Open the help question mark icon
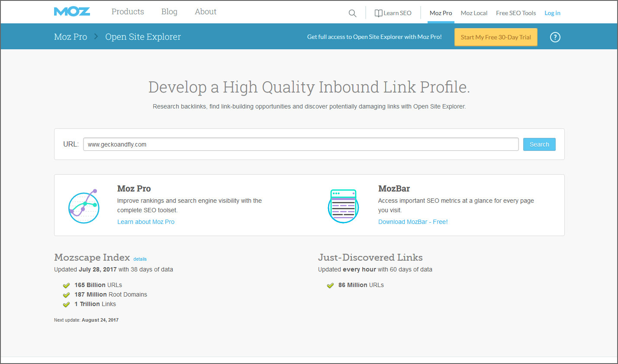Viewport: 618px width, 364px height. [555, 37]
